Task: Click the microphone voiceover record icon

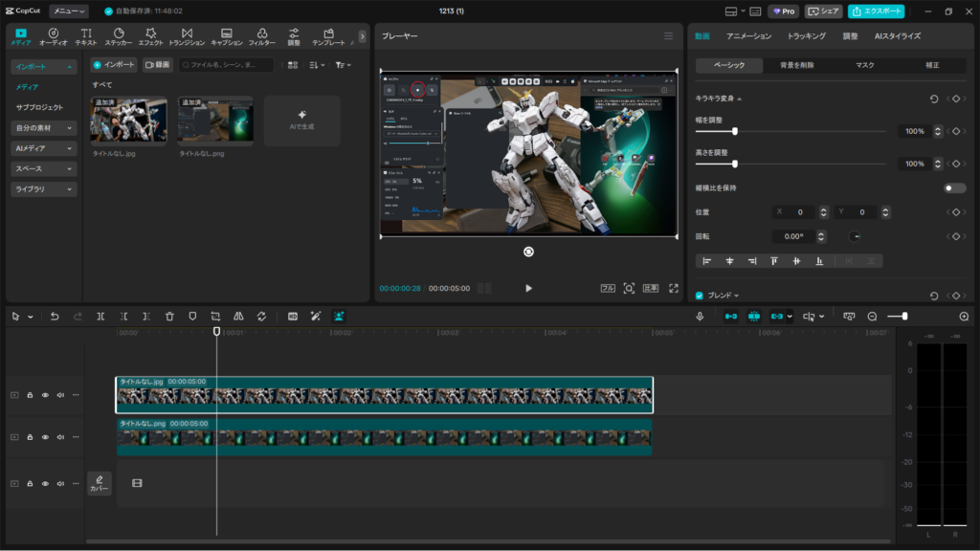Action: [700, 317]
